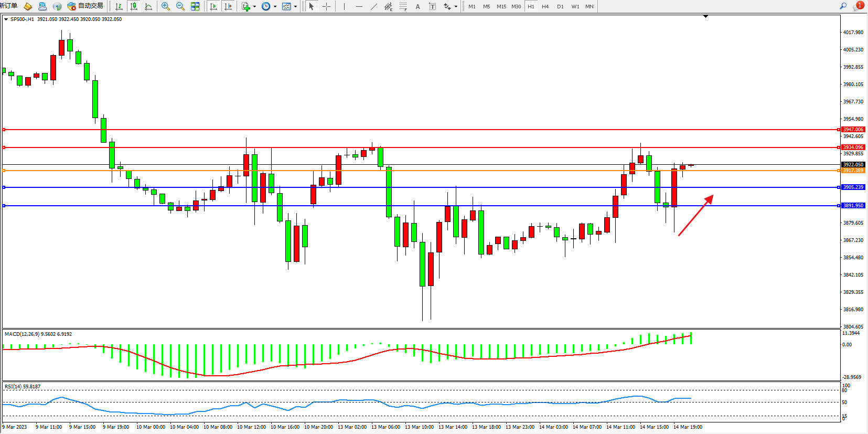Toggle the chart shift button

(228, 6)
